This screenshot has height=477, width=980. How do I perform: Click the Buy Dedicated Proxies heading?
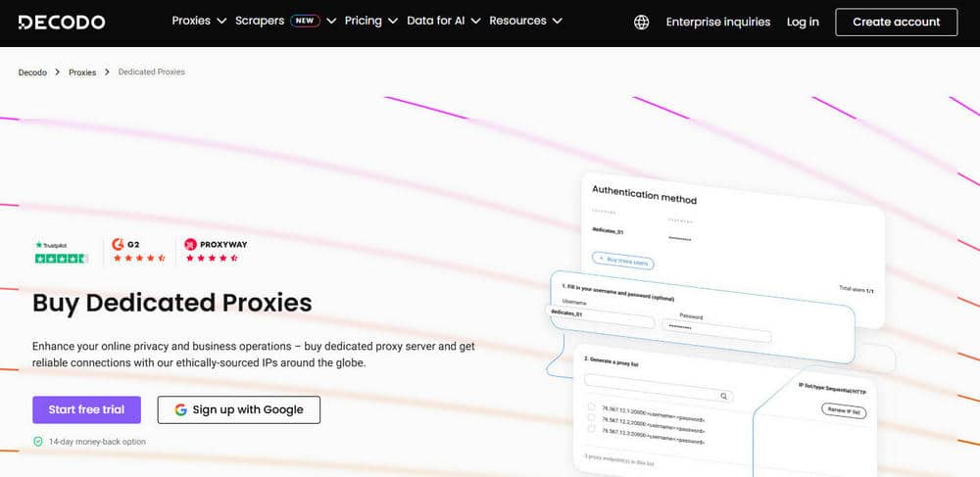pyautogui.click(x=171, y=303)
